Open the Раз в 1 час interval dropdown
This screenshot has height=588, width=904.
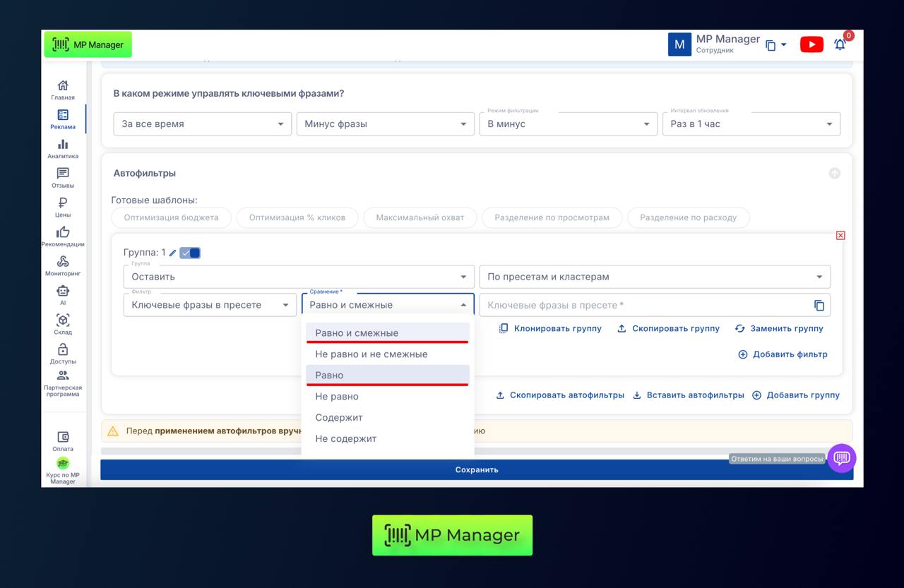pos(751,124)
